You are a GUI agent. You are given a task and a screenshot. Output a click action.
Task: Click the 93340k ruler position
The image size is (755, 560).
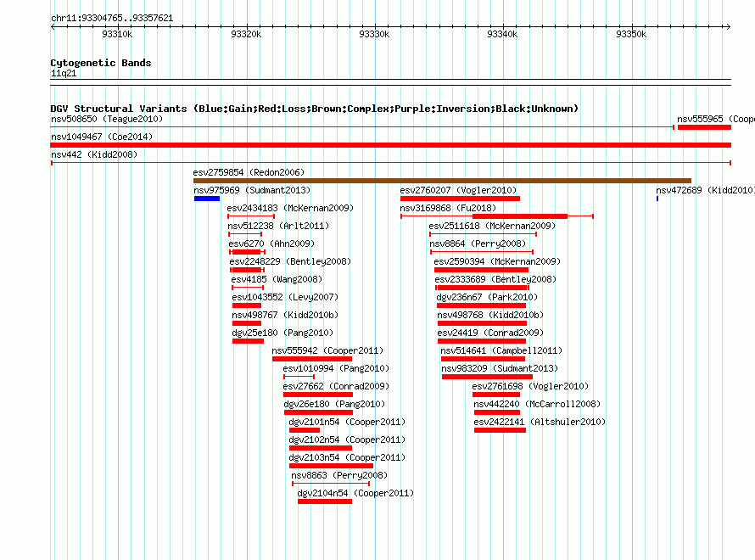[x=502, y=34]
